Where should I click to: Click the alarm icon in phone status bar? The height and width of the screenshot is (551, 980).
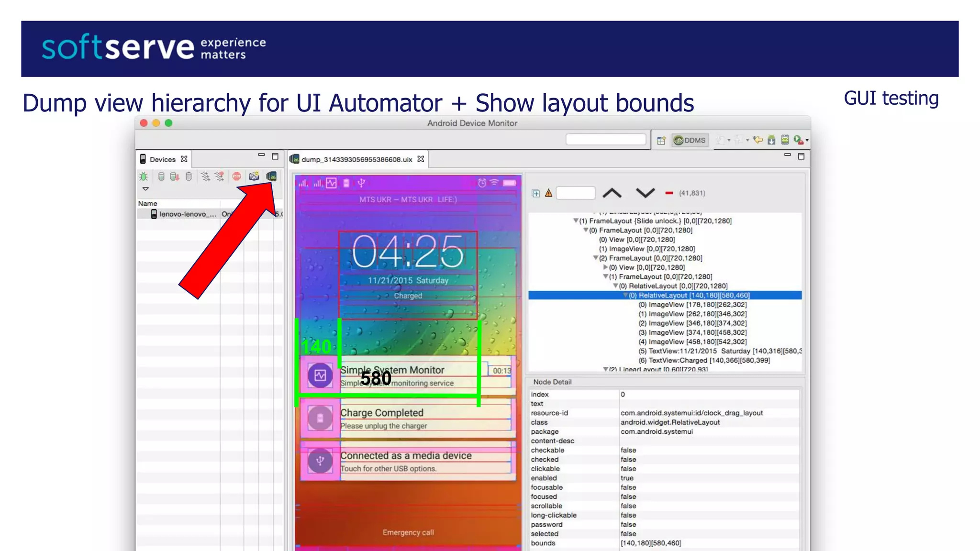pyautogui.click(x=482, y=183)
